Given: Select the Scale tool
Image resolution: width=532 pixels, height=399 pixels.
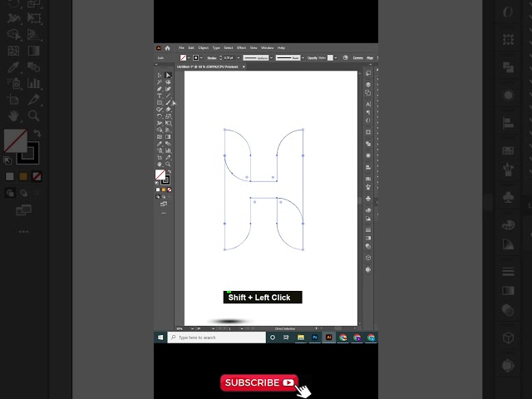Looking at the screenshot, I should 168,116.
